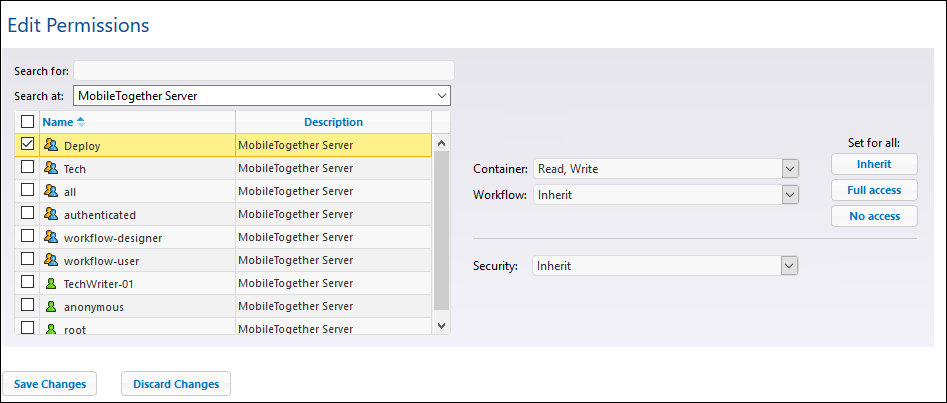The width and height of the screenshot is (947, 403).
Task: Open the Search at dropdown
Action: (x=443, y=96)
